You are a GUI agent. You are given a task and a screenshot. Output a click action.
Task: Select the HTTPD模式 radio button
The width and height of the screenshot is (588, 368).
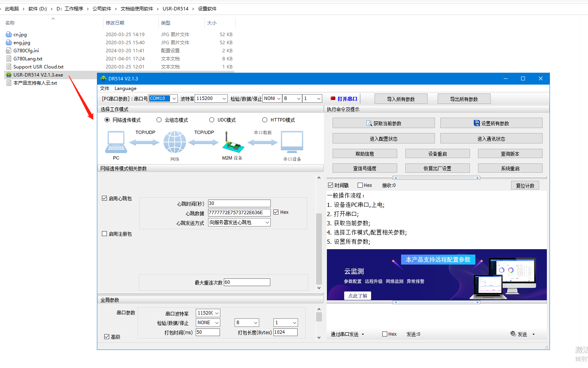point(265,120)
